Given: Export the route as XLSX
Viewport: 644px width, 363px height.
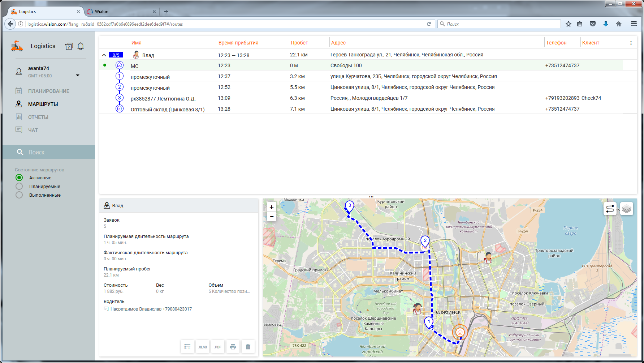Looking at the screenshot, I should tap(203, 347).
